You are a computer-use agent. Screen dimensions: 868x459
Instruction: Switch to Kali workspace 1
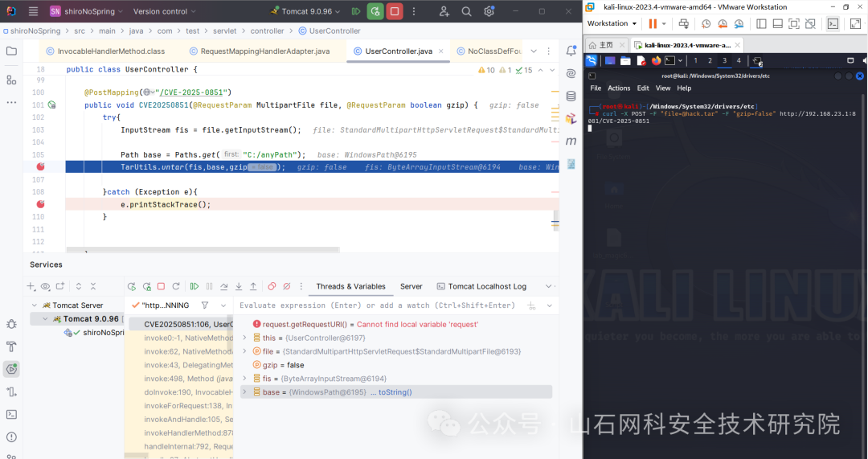click(x=696, y=60)
